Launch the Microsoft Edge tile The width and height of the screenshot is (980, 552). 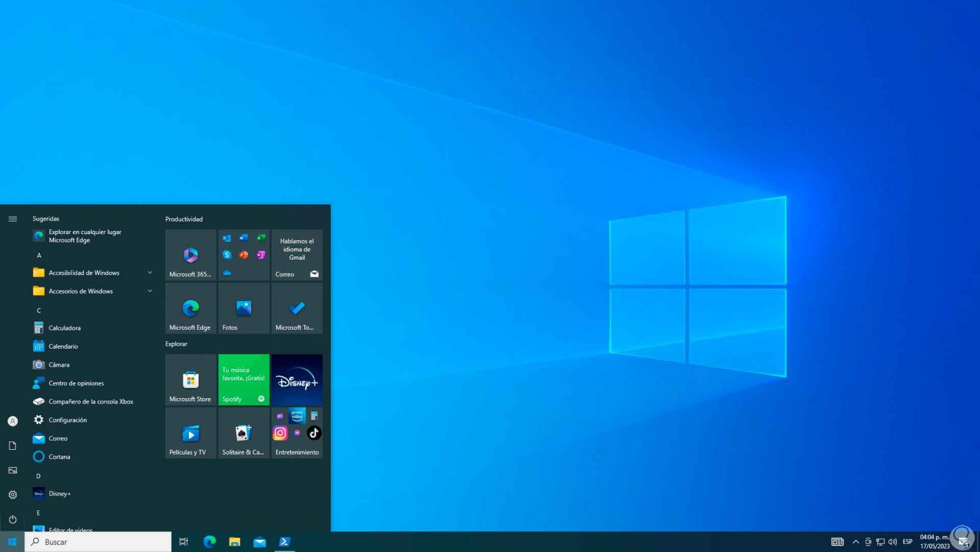coord(191,308)
